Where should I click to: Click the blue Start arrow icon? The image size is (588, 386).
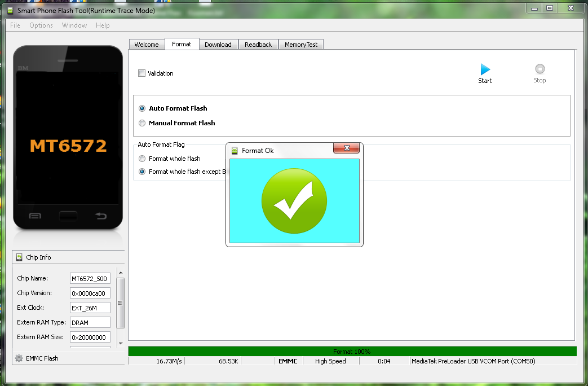(485, 69)
